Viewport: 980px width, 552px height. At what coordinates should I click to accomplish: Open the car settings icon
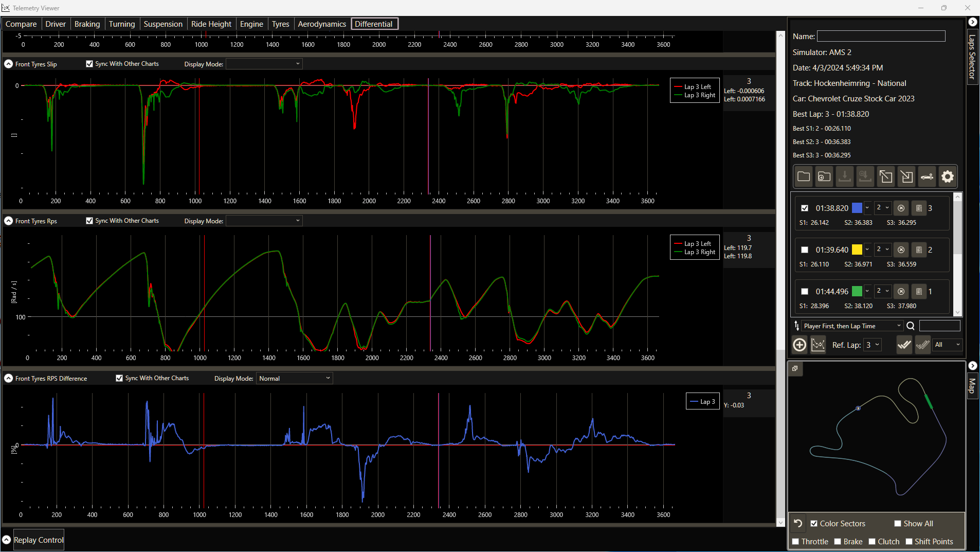pos(927,177)
